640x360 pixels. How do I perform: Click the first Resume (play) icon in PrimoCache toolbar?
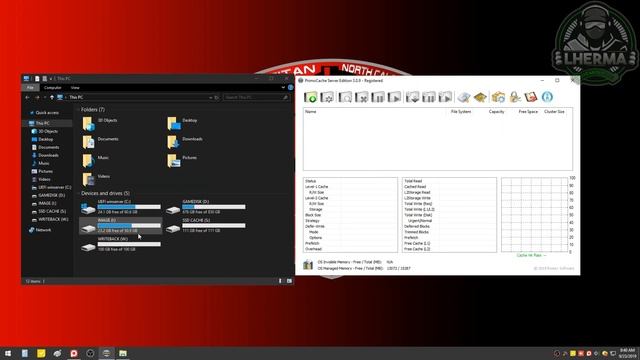(395, 97)
